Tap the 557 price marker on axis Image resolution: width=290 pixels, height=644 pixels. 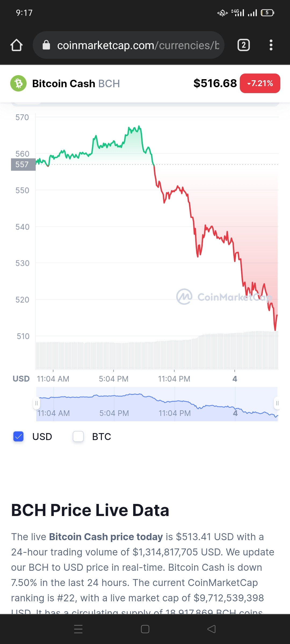(x=23, y=164)
